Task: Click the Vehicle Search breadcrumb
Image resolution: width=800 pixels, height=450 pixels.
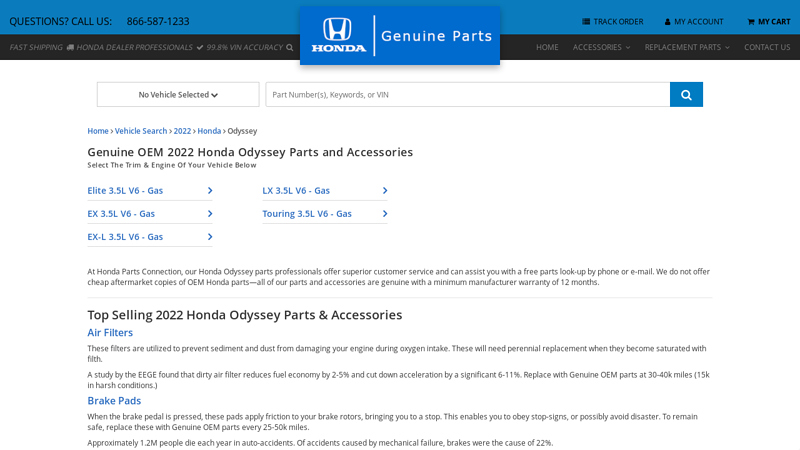Action: click(141, 131)
